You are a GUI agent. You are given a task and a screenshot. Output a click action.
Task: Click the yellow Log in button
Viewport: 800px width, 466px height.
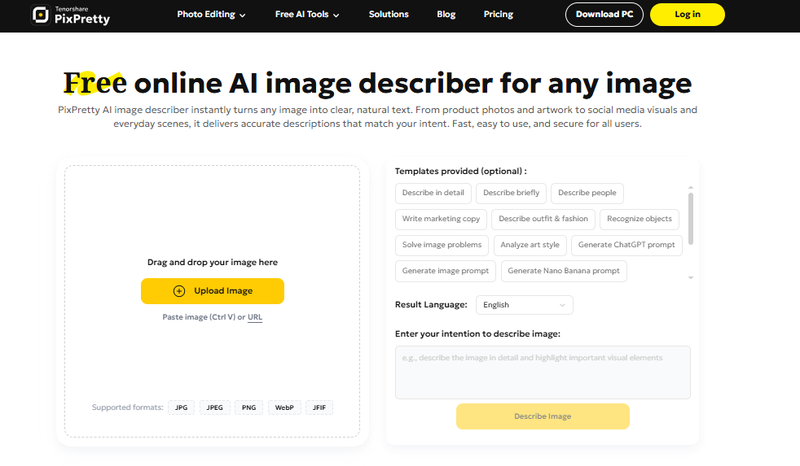click(687, 14)
